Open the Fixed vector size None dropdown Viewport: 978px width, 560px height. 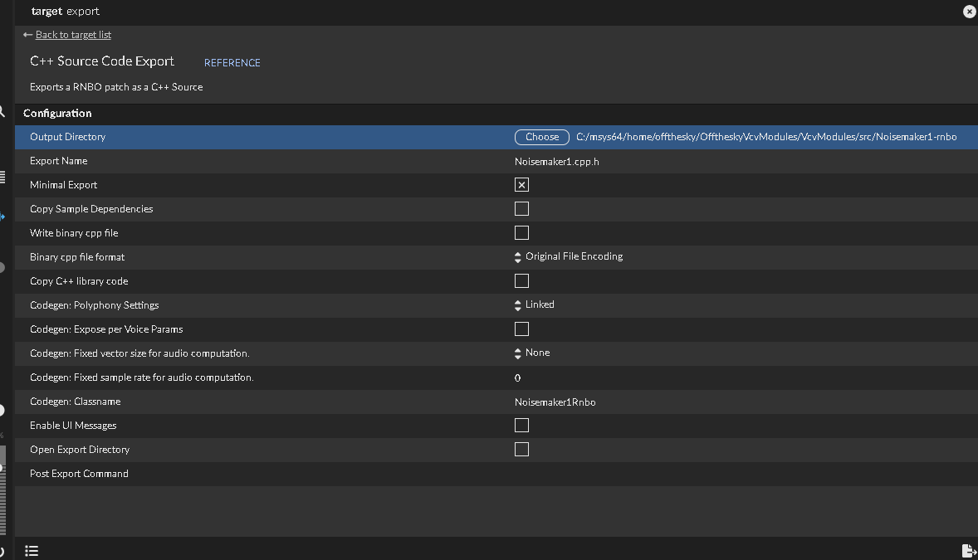click(533, 353)
